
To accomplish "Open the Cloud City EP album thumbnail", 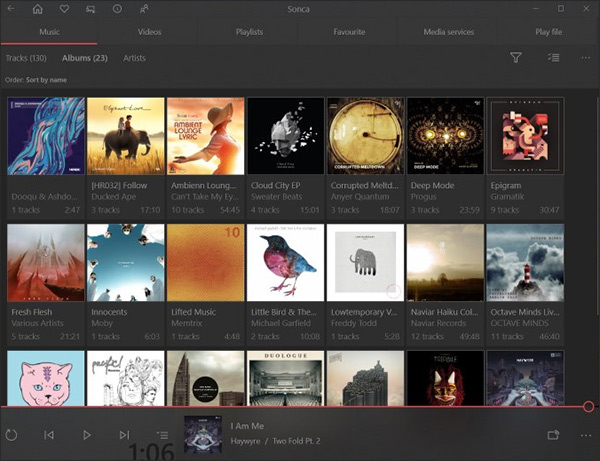I will 285,136.
